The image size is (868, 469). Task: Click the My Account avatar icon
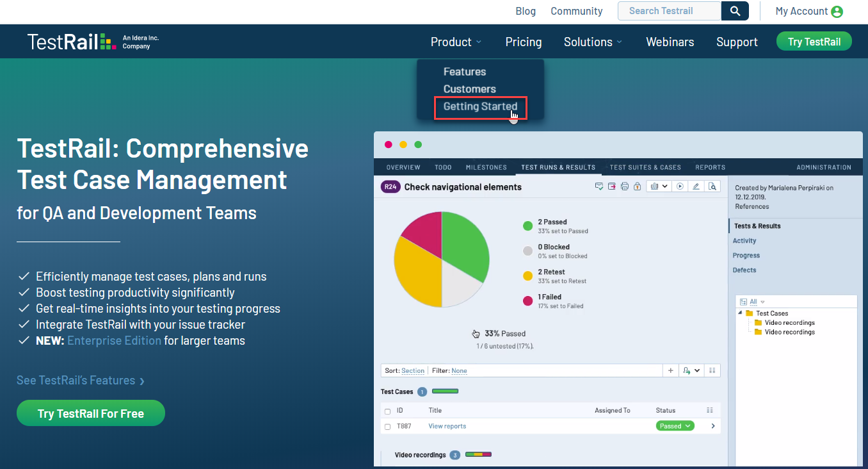(837, 12)
